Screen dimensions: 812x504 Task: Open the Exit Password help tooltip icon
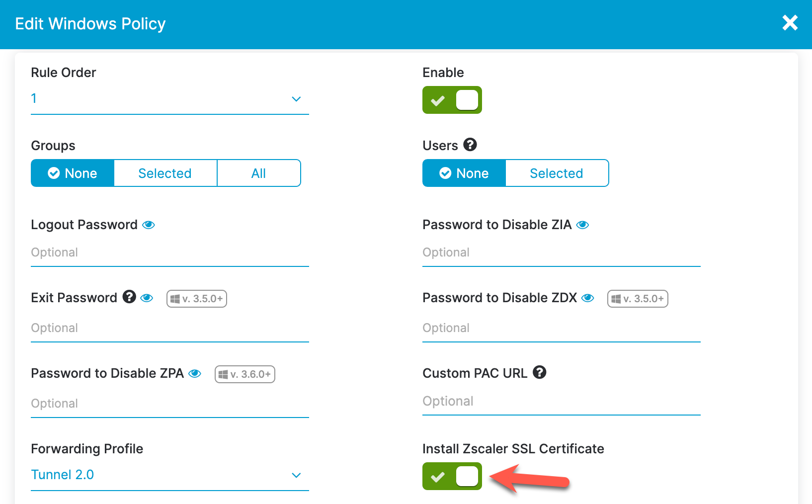129,297
